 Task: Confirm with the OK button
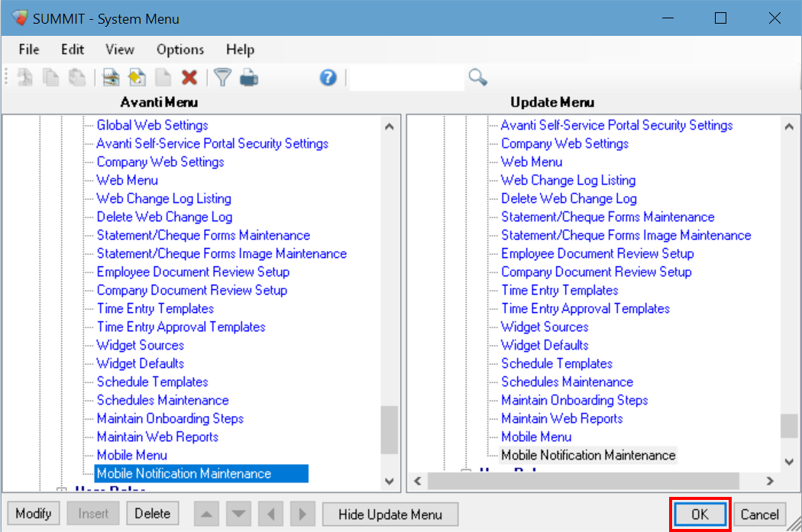[x=700, y=514]
